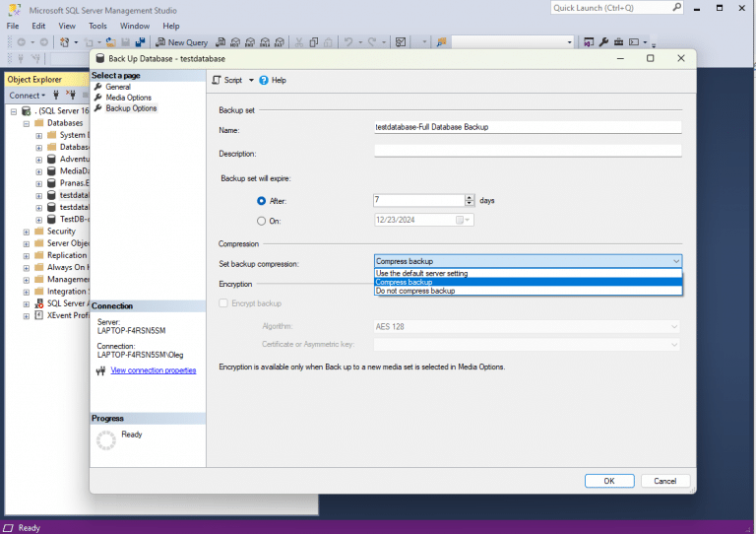Viewport: 756px width, 534px height.
Task: Open the Window menu
Action: [x=135, y=26]
